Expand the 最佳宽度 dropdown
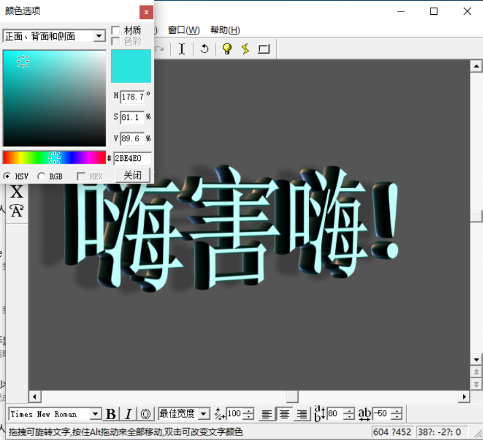The width and height of the screenshot is (483, 440). pyautogui.click(x=203, y=414)
